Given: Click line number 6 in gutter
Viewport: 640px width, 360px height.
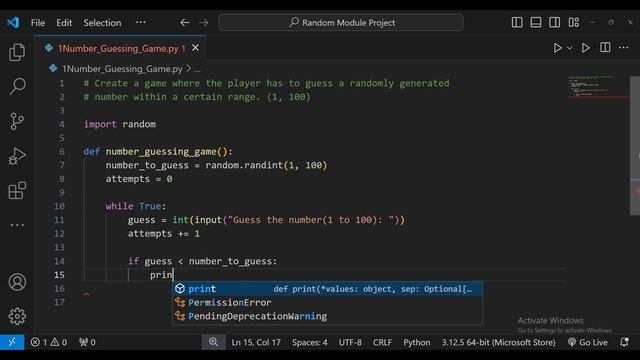Looking at the screenshot, I should pos(62,151).
